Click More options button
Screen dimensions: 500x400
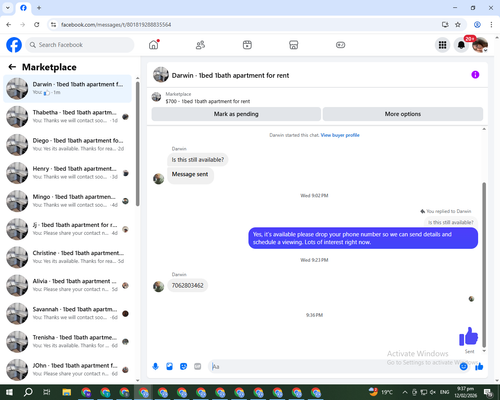pyautogui.click(x=403, y=114)
